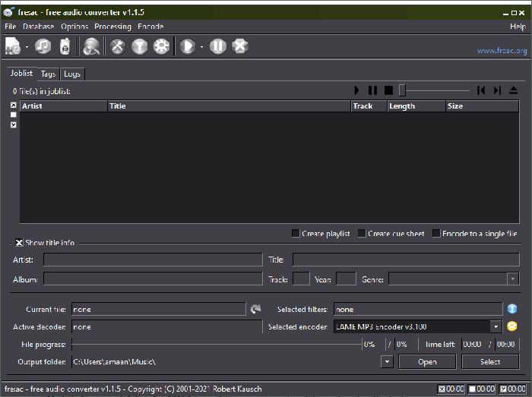532x397 pixels.
Task: Check Encode to a single file
Action: point(436,234)
